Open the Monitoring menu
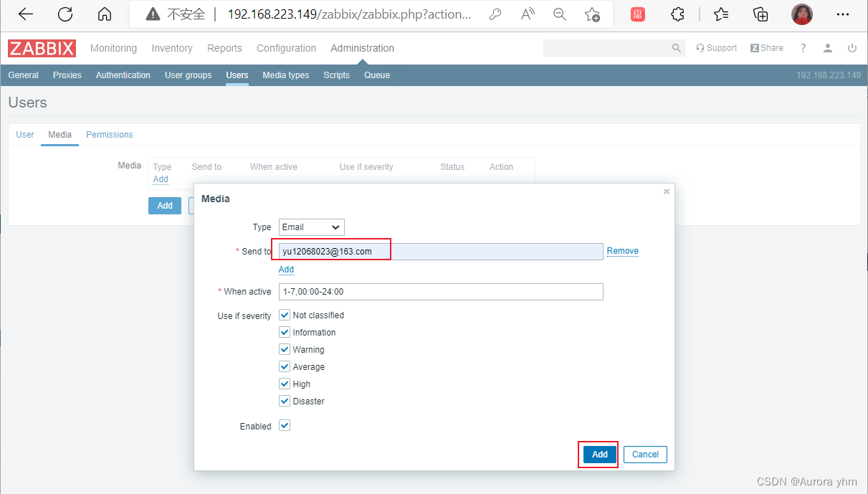This screenshot has height=494, width=868. coord(113,48)
